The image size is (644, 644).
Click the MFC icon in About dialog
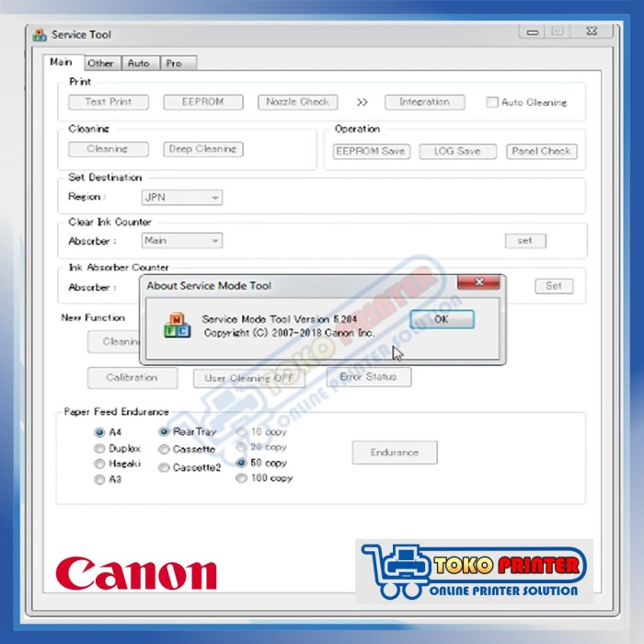click(178, 326)
